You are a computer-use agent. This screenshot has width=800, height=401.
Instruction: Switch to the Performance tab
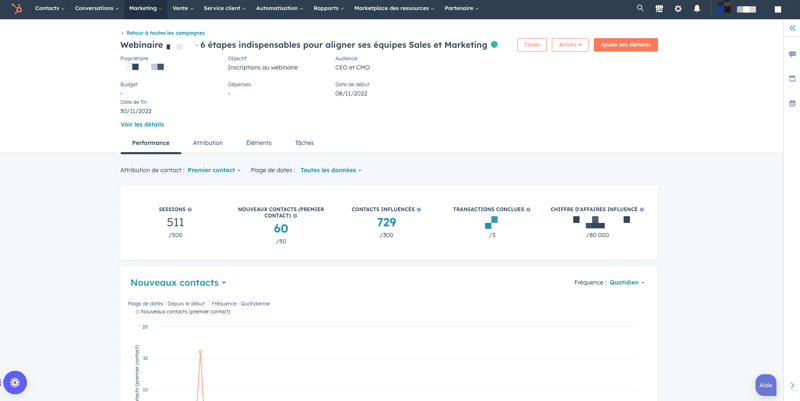[x=151, y=143]
